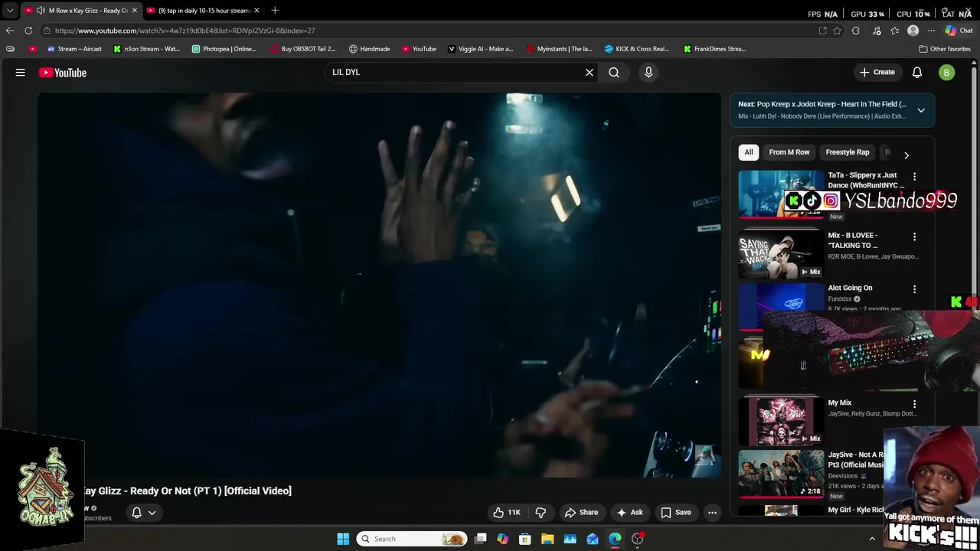
Task: Click into the YouTube search box
Action: [x=456, y=72]
